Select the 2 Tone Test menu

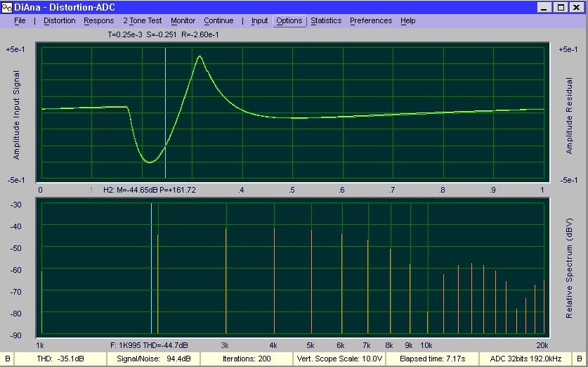[x=143, y=20]
